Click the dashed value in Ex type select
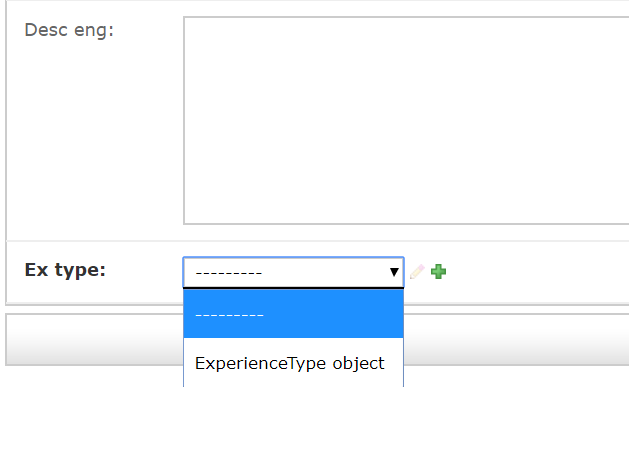Viewport: 629px width, 450px height. coord(229,274)
